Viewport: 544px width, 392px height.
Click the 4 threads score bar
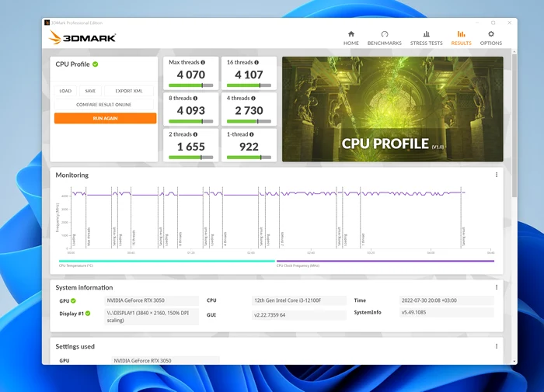(x=248, y=121)
